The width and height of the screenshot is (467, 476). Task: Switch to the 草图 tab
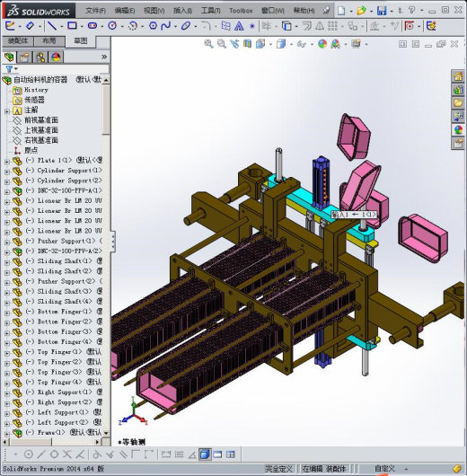pyautogui.click(x=81, y=41)
